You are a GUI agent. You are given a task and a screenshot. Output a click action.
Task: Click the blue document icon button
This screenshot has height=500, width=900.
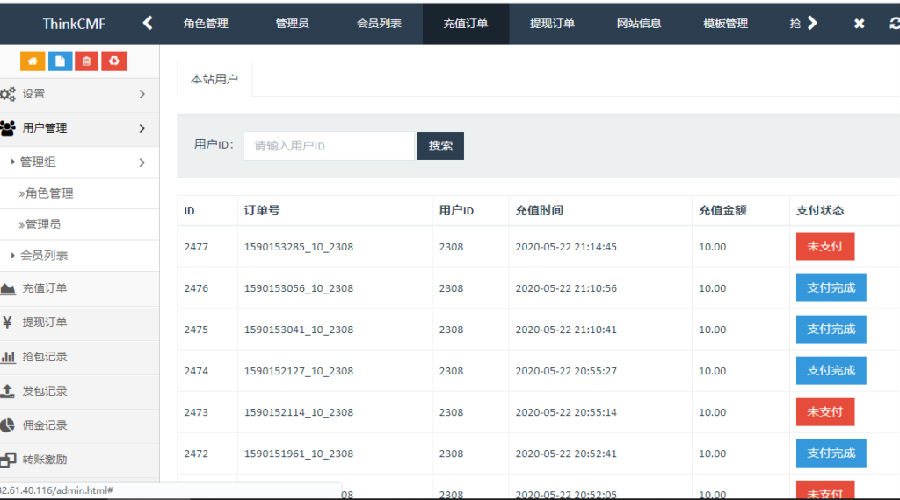60,61
